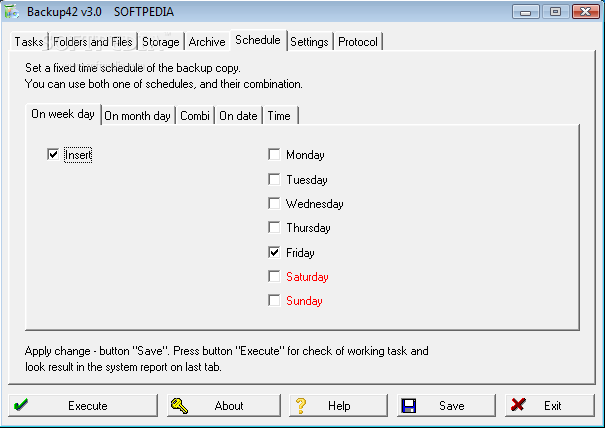Click the blue floppy disk Save icon
The image size is (605, 428).
pyautogui.click(x=409, y=406)
